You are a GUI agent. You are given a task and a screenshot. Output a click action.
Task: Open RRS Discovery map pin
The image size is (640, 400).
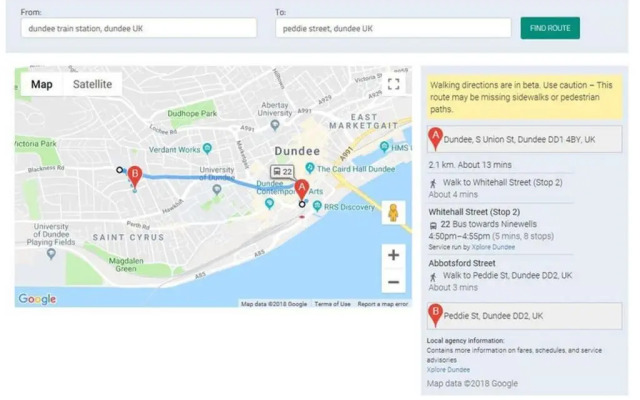(317, 206)
